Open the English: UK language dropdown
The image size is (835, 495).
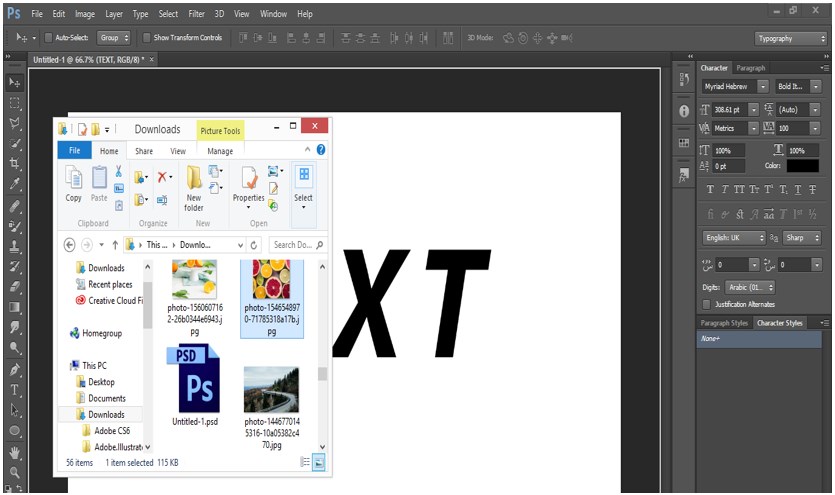734,238
